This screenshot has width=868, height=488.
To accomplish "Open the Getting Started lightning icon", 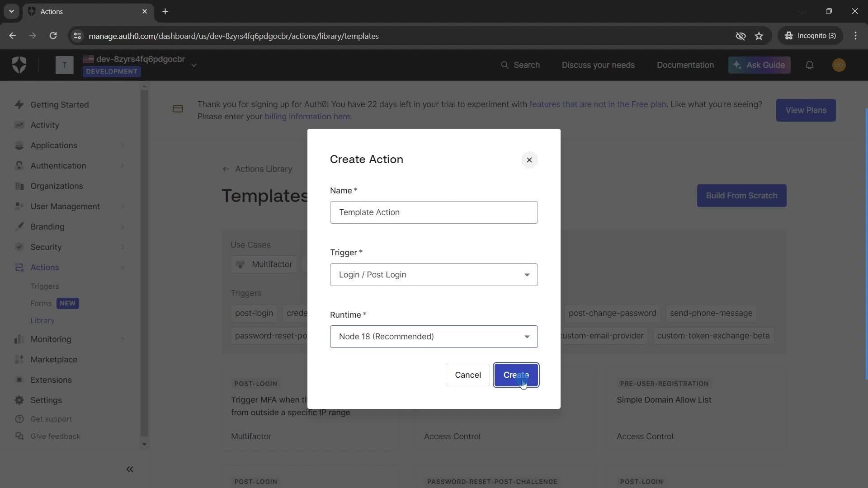I will point(19,105).
